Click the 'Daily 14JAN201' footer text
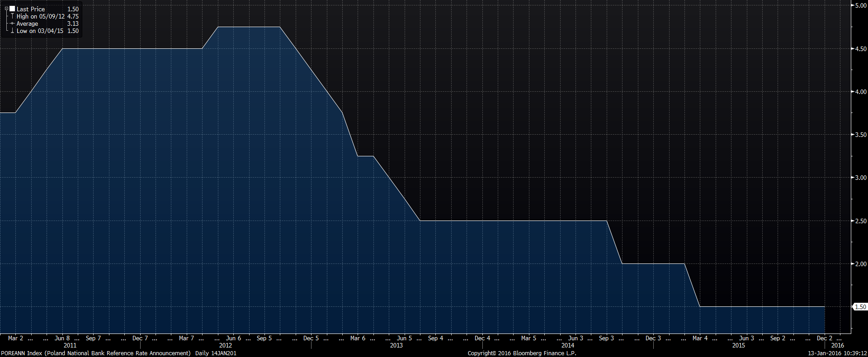The width and height of the screenshot is (868, 357). 216,353
